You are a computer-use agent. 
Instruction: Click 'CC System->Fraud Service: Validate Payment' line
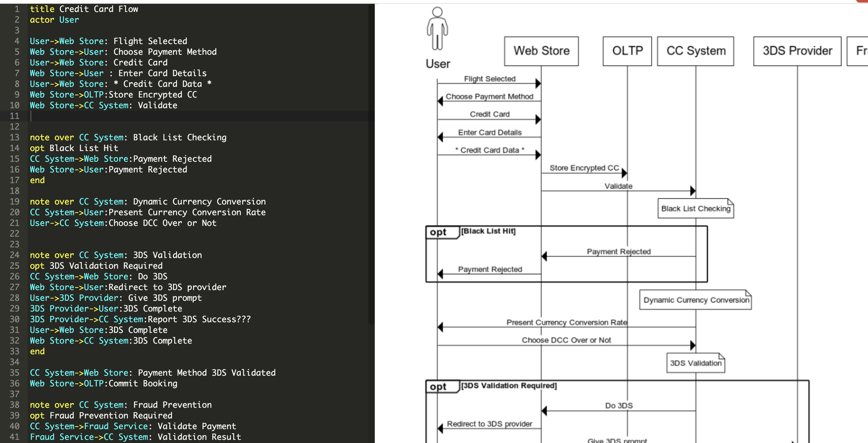(133, 427)
